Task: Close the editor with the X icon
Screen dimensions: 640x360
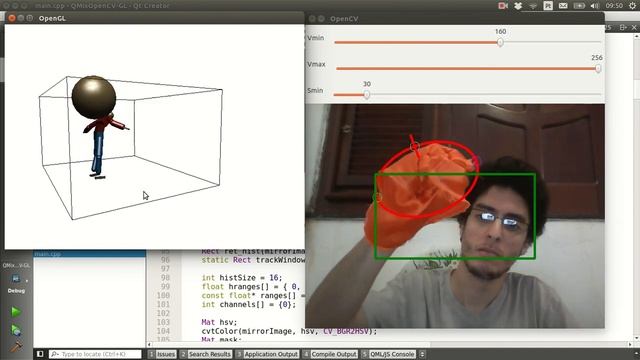Action: [634, 27]
